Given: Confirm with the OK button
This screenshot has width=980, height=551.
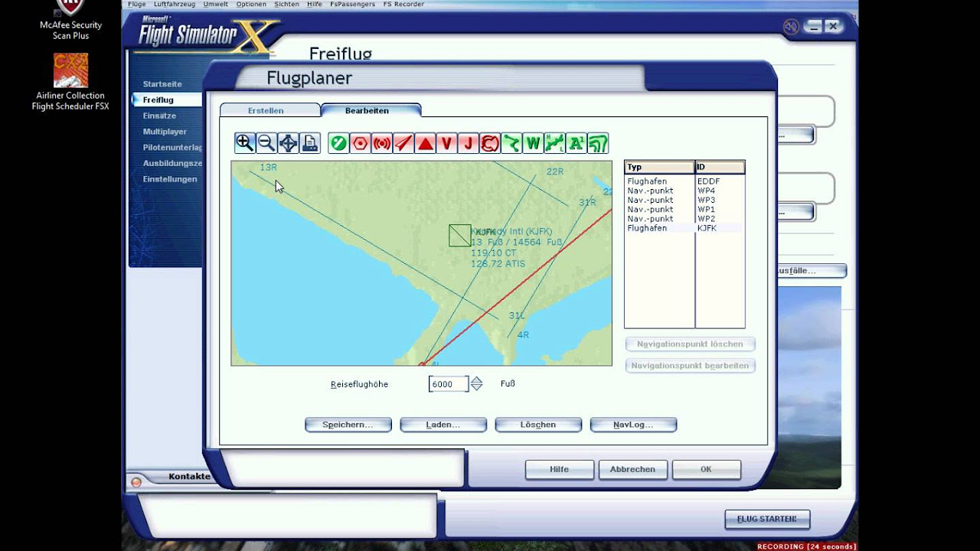Looking at the screenshot, I should click(x=706, y=469).
